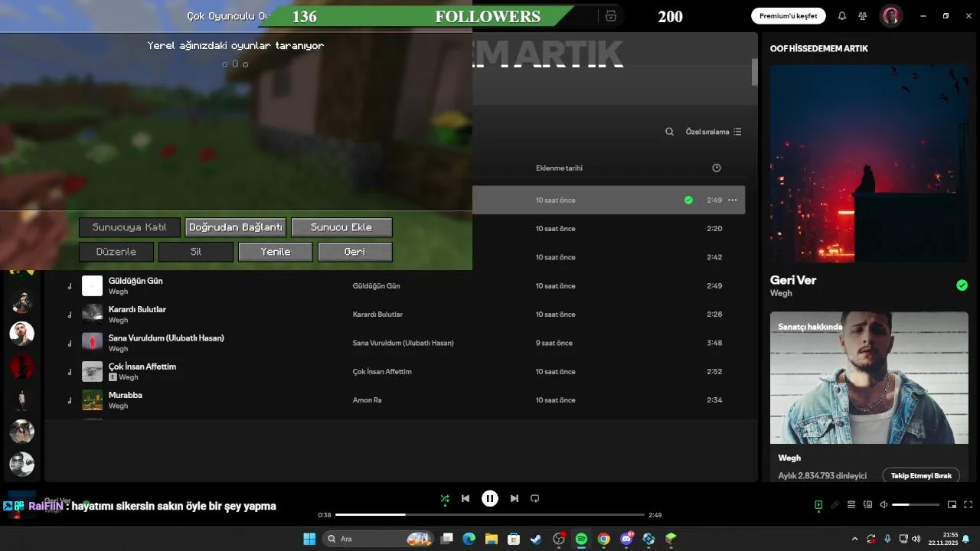This screenshot has height=551, width=980.
Task: Show hidden system tray icons
Action: coord(854,539)
